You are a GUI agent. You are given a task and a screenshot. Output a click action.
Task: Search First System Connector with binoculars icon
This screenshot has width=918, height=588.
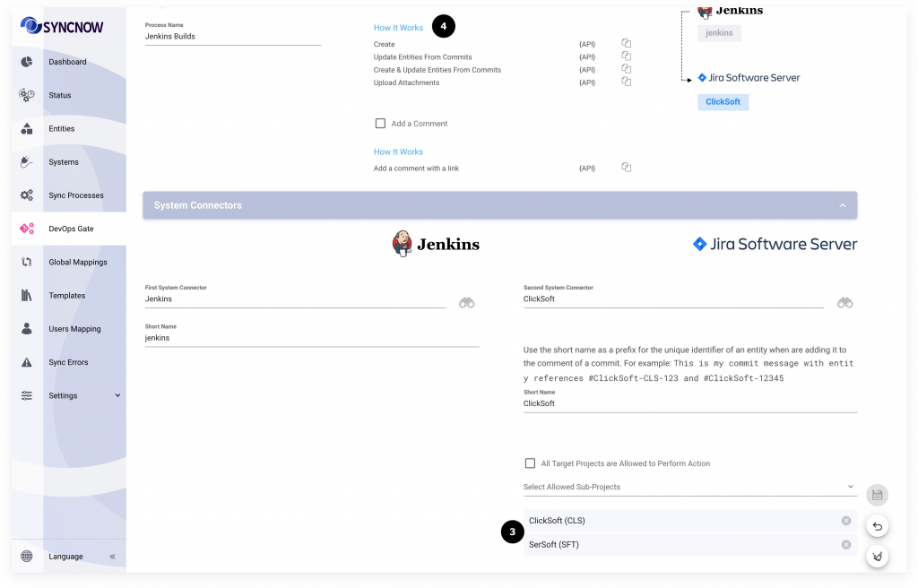click(466, 303)
